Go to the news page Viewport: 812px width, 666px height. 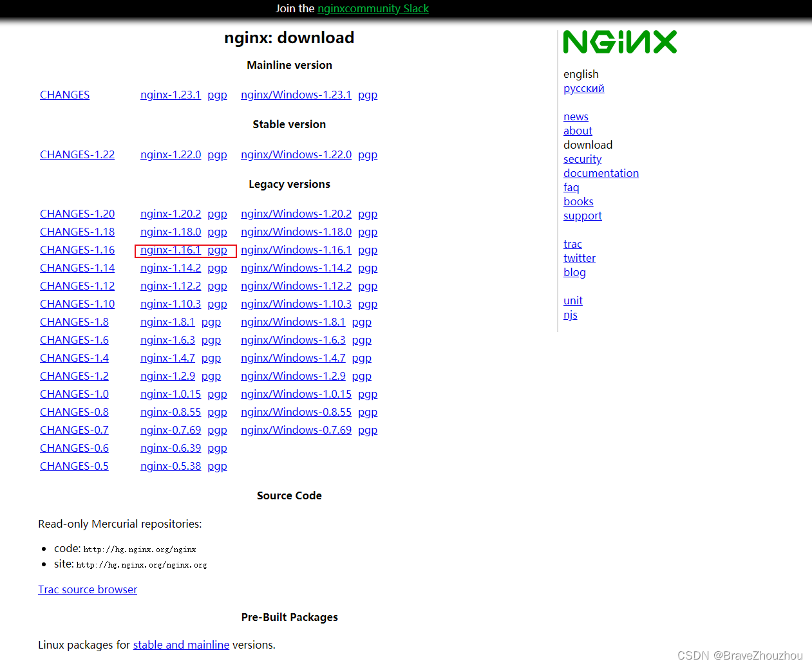576,116
